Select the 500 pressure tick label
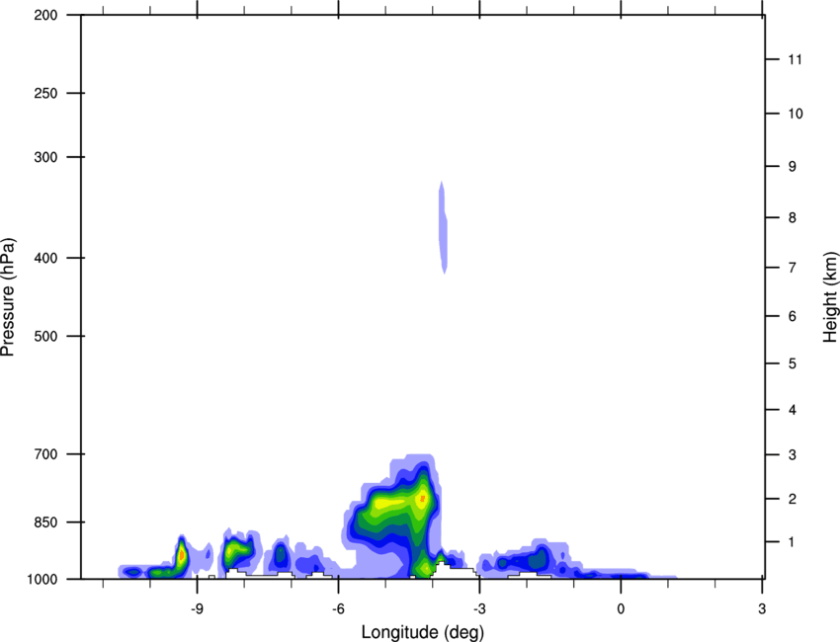840x642 pixels. point(46,336)
